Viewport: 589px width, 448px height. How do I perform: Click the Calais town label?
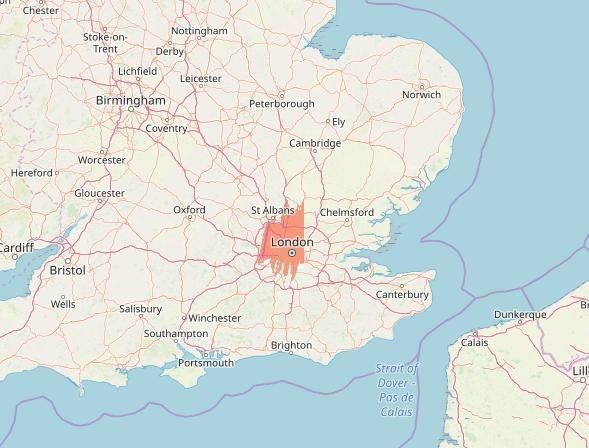[x=474, y=342]
